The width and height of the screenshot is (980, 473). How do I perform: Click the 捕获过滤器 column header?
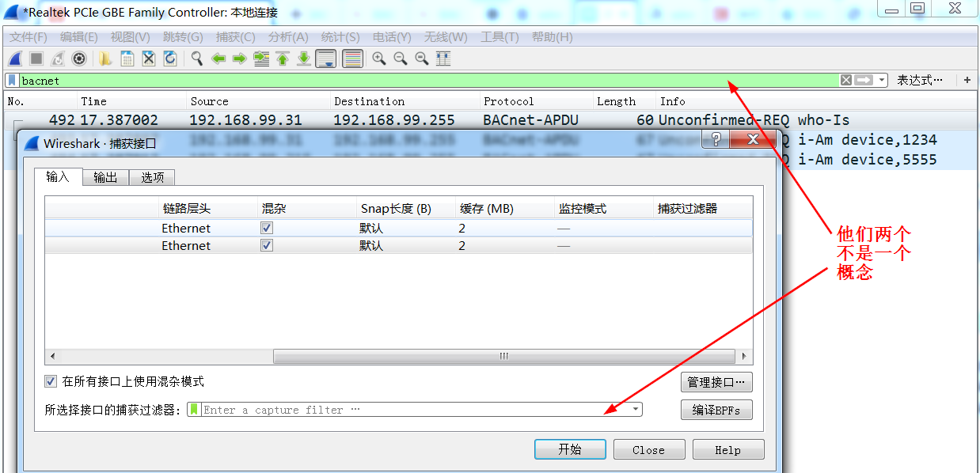(703, 209)
